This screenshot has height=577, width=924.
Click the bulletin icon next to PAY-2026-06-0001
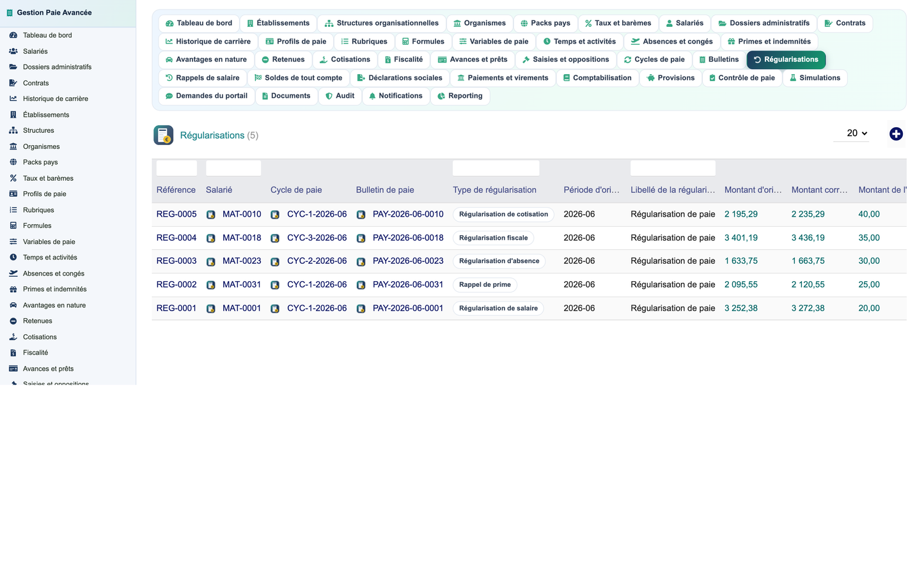pyautogui.click(x=361, y=309)
